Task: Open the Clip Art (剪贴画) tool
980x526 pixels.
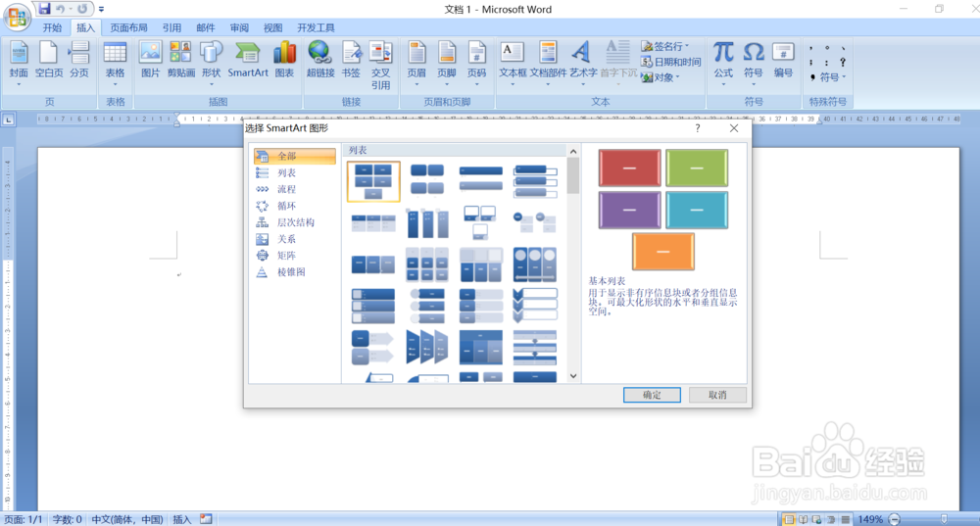Action: point(181,61)
